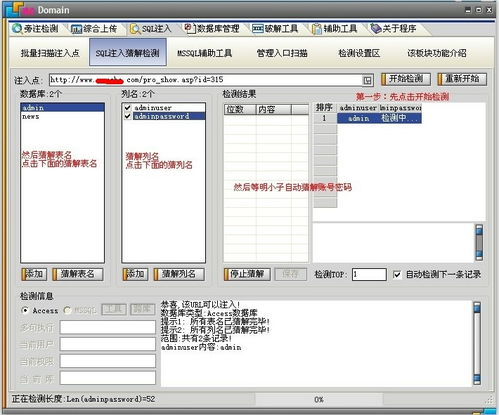The height and width of the screenshot is (415, 499).
Task: Select MSSQL辅助工具 sub-tab
Action: pyautogui.click(x=204, y=53)
